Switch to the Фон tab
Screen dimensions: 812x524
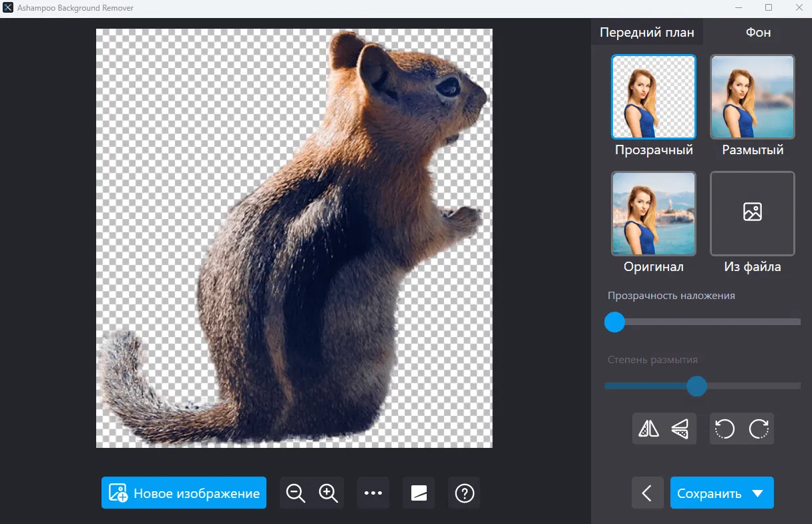[758, 32]
